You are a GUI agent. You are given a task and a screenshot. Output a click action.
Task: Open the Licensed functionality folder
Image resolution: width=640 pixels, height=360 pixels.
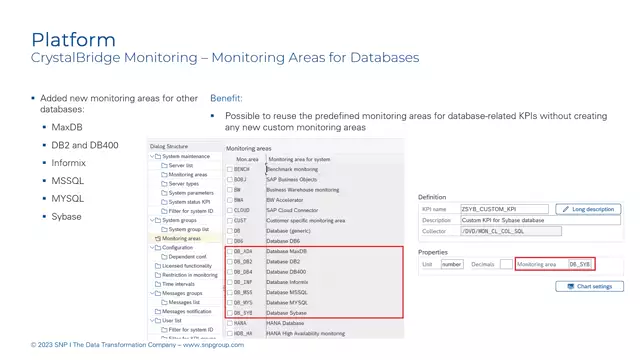pos(183,266)
